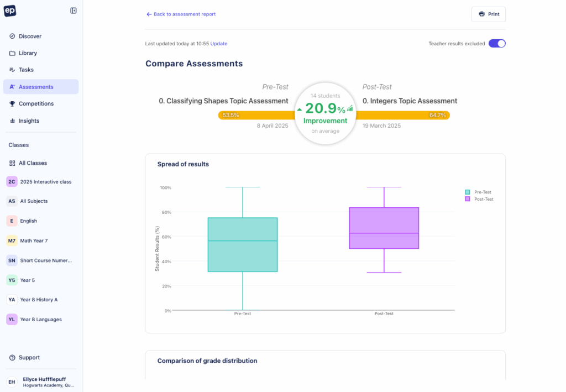The width and height of the screenshot is (566, 392).
Task: Toggle Teacher results excluded switch
Action: [497, 44]
